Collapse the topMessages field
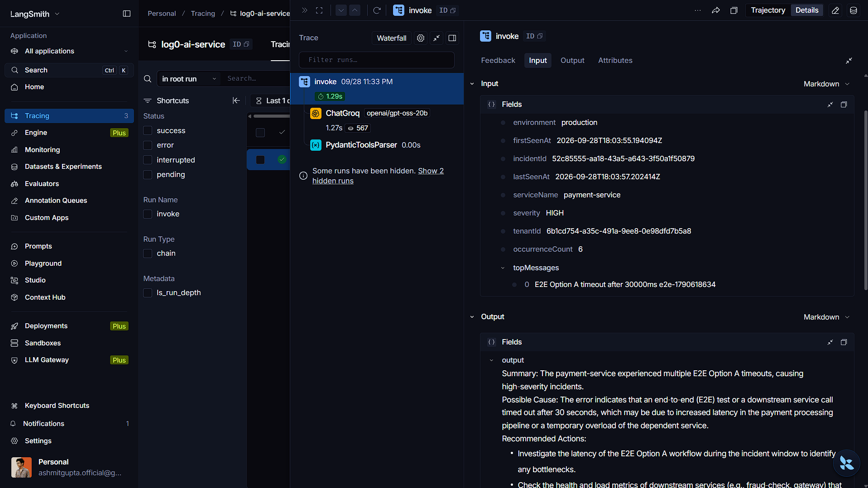The width and height of the screenshot is (868, 488). [503, 268]
